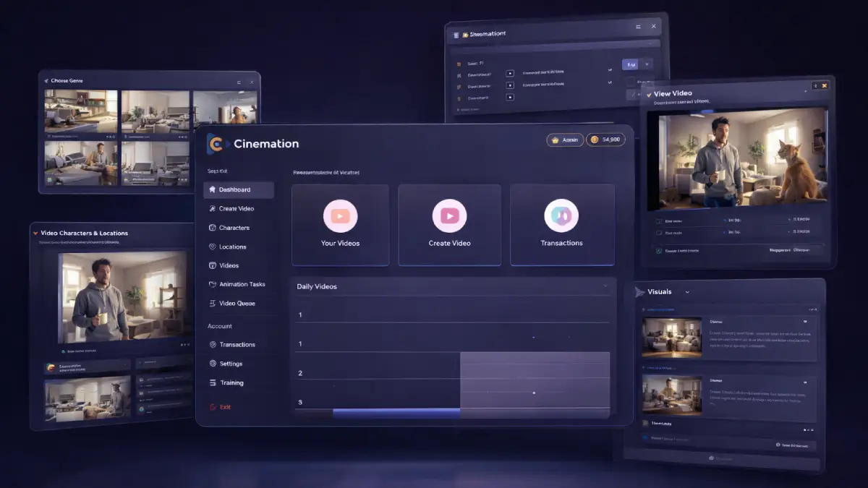Open Training from the Account section
868x488 pixels.
[226, 382]
